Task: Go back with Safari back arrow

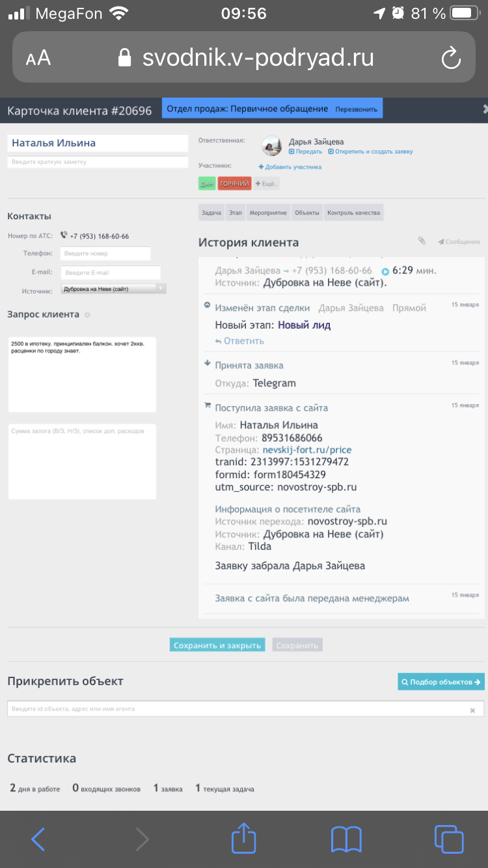Action: tap(38, 839)
